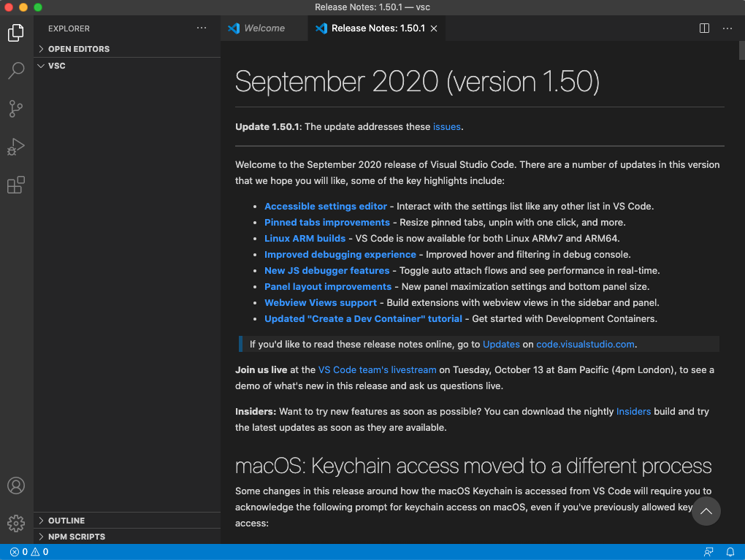Open Updated Create a Dev Container tutorial link
745x560 pixels.
363,319
